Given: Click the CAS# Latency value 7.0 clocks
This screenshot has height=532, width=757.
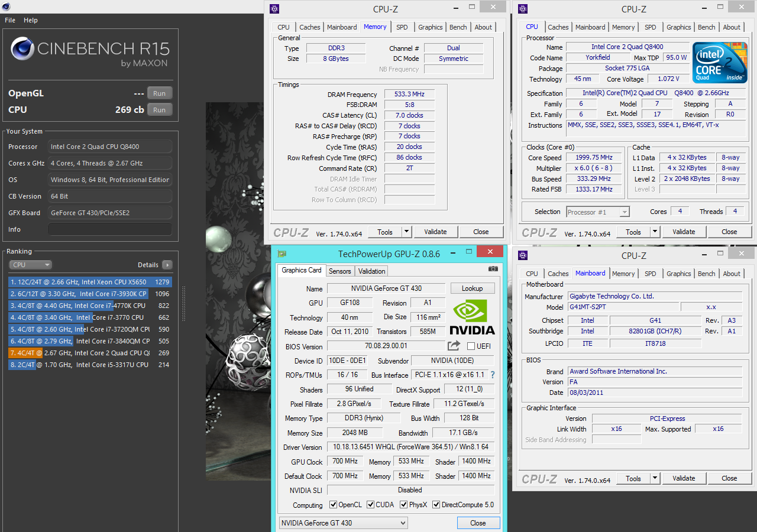Looking at the screenshot, I should [409, 115].
